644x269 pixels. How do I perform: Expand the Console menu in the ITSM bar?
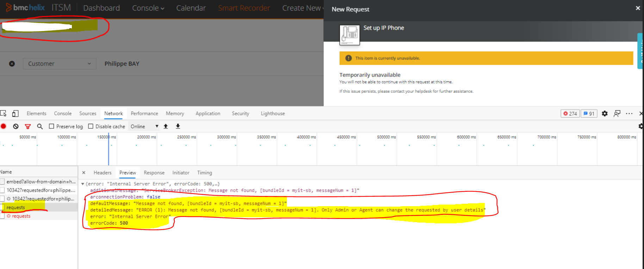click(148, 8)
